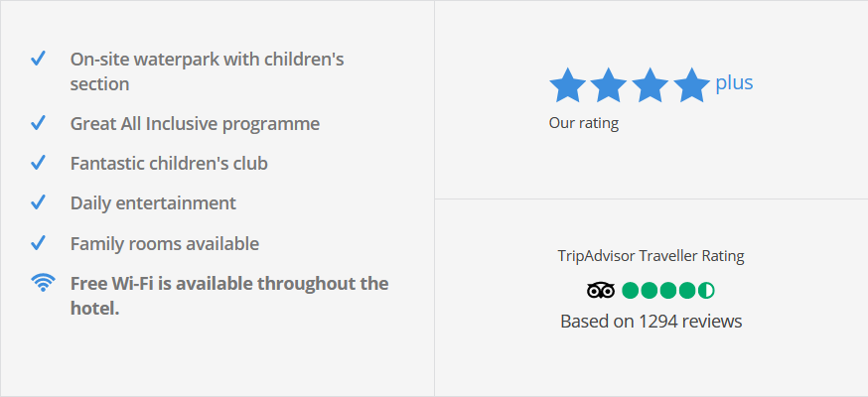Click the half-filled TripAdvisor rating bubble
This screenshot has width=868, height=397.
click(706, 291)
